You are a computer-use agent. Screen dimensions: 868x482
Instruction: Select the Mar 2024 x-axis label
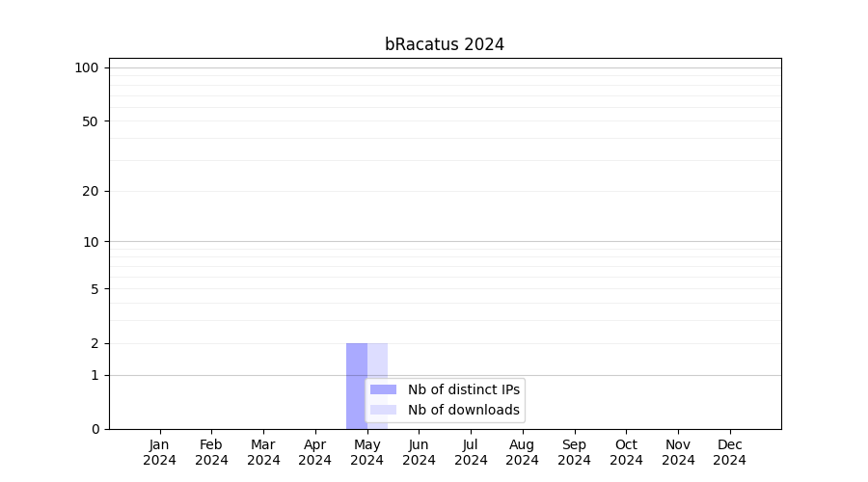click(x=263, y=452)
